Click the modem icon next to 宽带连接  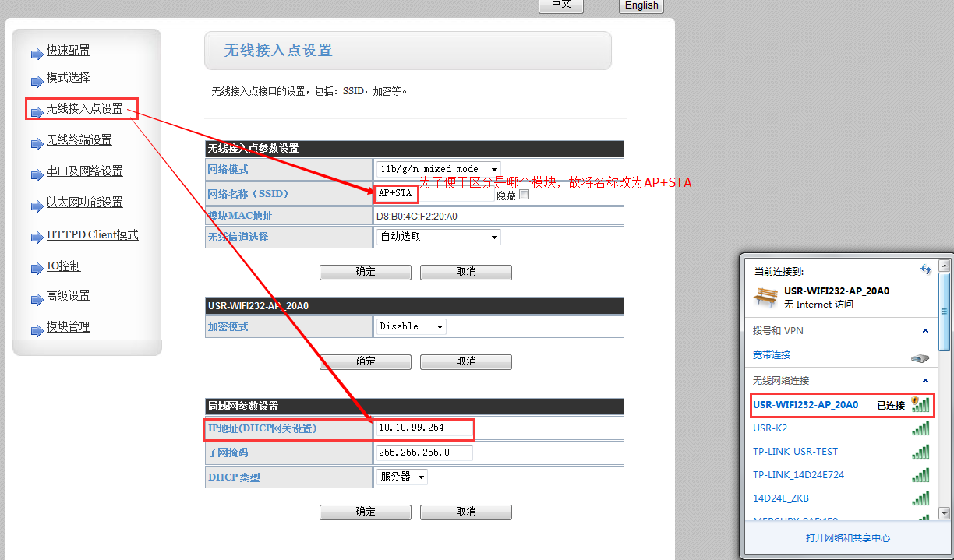click(920, 356)
